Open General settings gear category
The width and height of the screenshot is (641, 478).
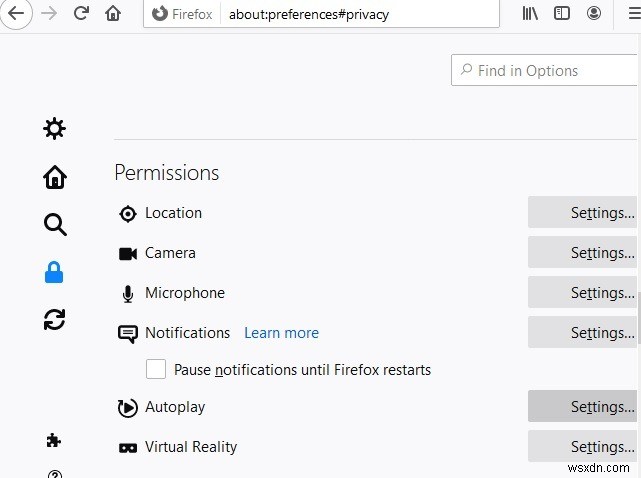click(55, 128)
